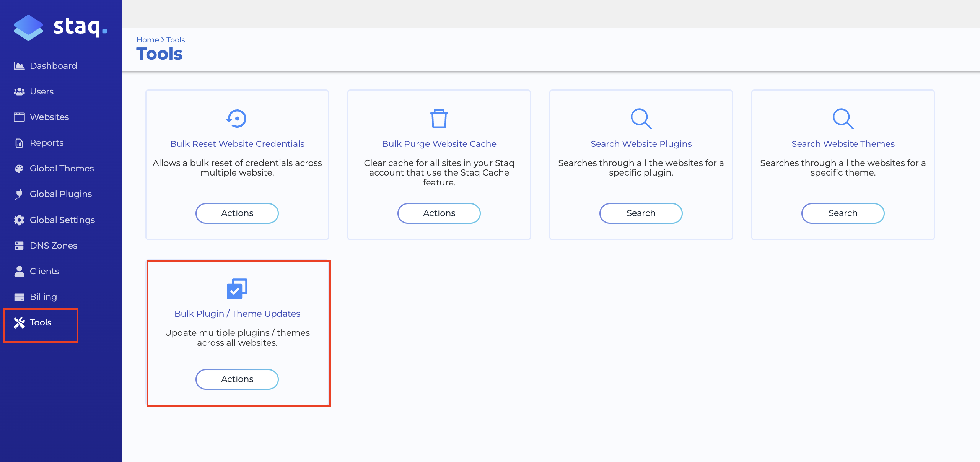Click the Bulk Purge Cache trash icon
The height and width of the screenshot is (462, 980).
[439, 119]
